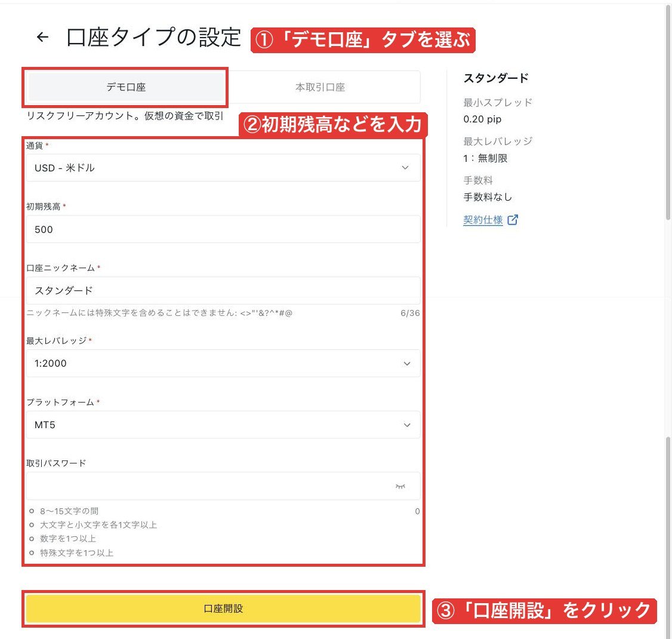Viewport: 672px width, 639px height.
Task: Expand the platform dropdown chevron
Action: 406,425
